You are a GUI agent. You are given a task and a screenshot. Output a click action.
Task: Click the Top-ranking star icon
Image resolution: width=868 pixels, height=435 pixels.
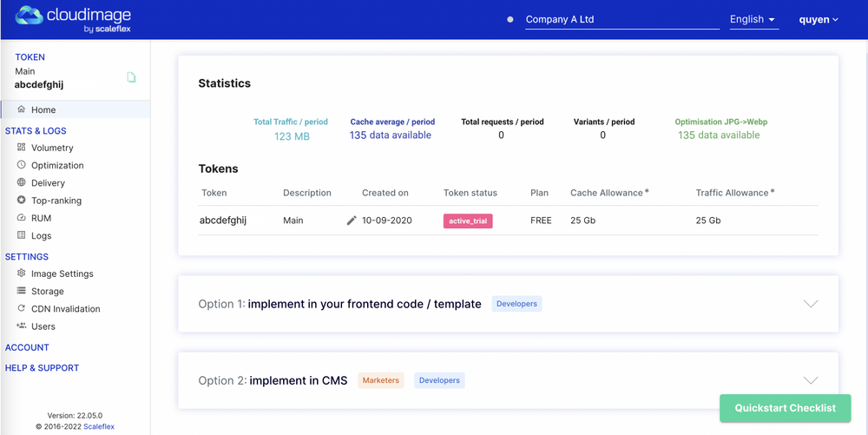[x=22, y=201]
